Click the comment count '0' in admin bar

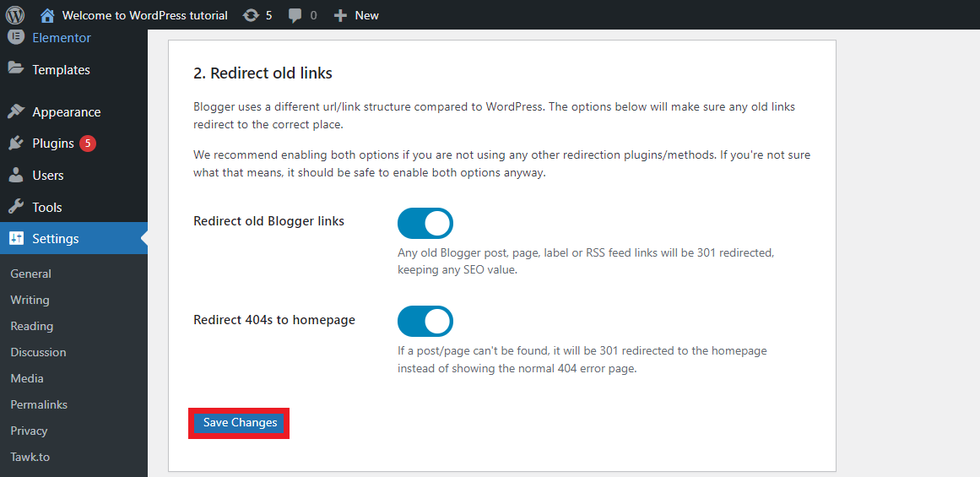pos(313,15)
